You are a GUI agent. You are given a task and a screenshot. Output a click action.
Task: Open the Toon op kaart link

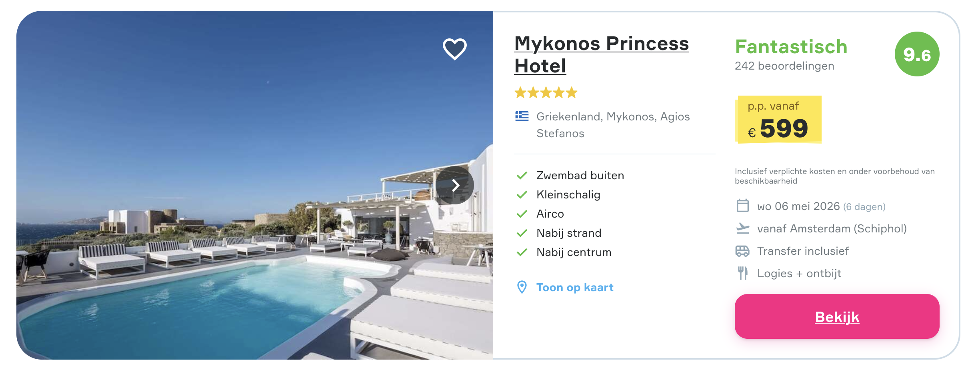click(574, 287)
